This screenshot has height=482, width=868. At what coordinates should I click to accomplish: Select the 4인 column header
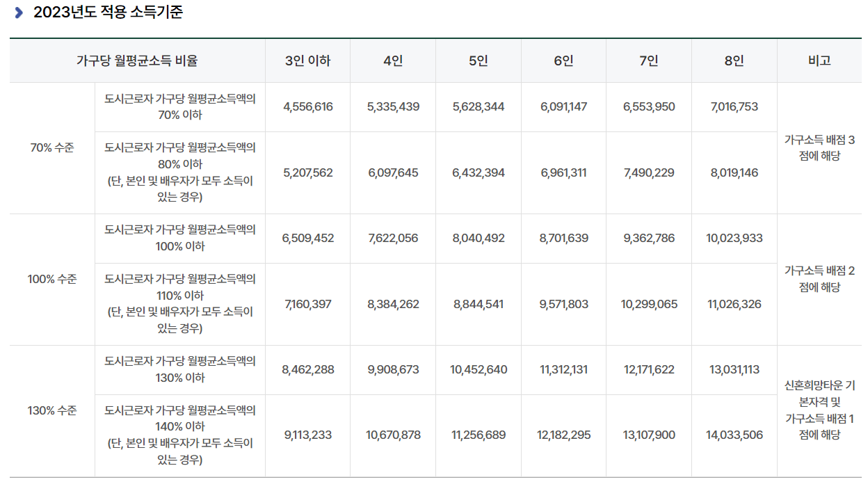[x=393, y=61]
